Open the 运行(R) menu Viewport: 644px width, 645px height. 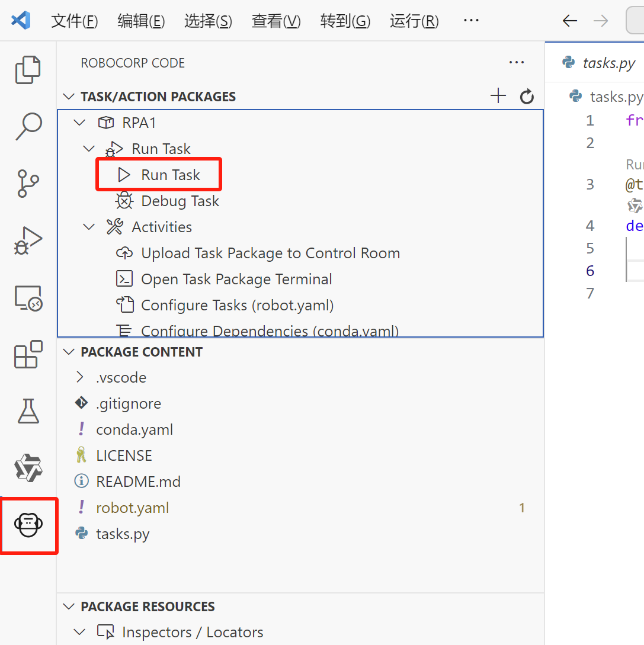[414, 21]
